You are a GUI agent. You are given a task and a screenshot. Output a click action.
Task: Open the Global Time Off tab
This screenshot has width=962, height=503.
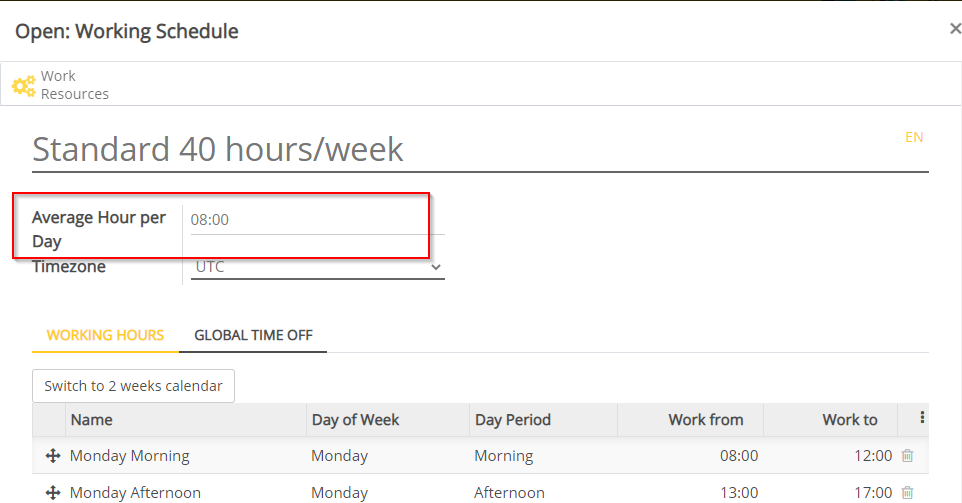253,335
